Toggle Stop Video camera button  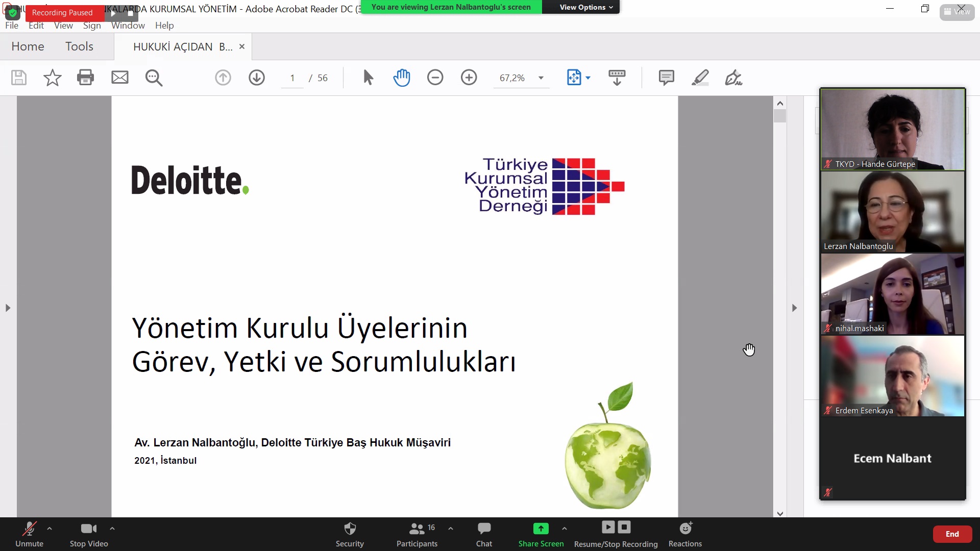89,534
